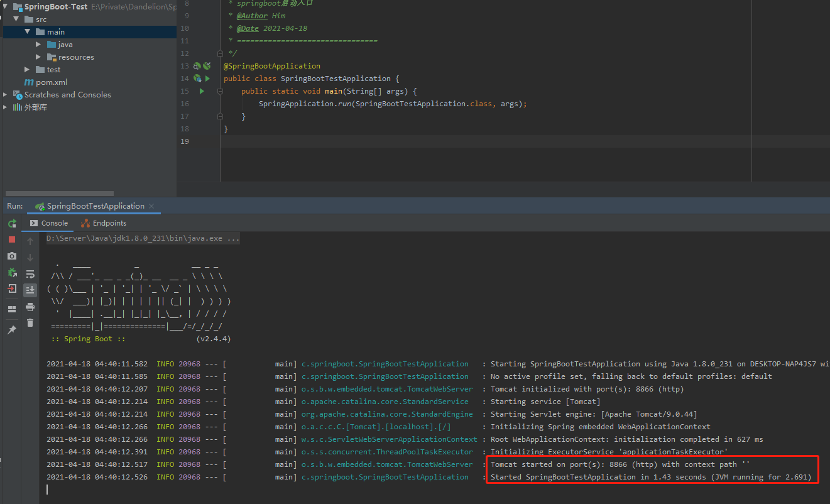Click the exit icon with red arrow
Screen dimensions: 830x504
12,289
